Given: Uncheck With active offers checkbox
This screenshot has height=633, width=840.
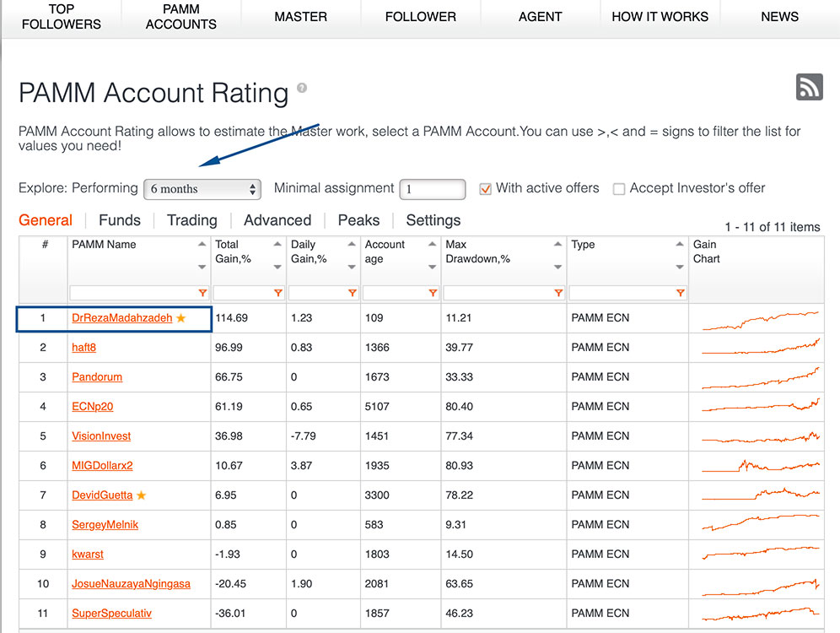Looking at the screenshot, I should click(485, 189).
